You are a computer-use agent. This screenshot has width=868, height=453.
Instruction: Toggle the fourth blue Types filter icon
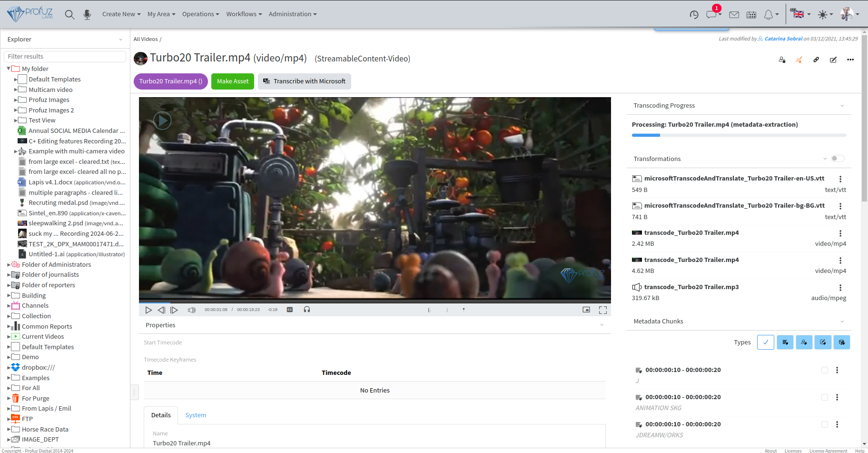842,342
